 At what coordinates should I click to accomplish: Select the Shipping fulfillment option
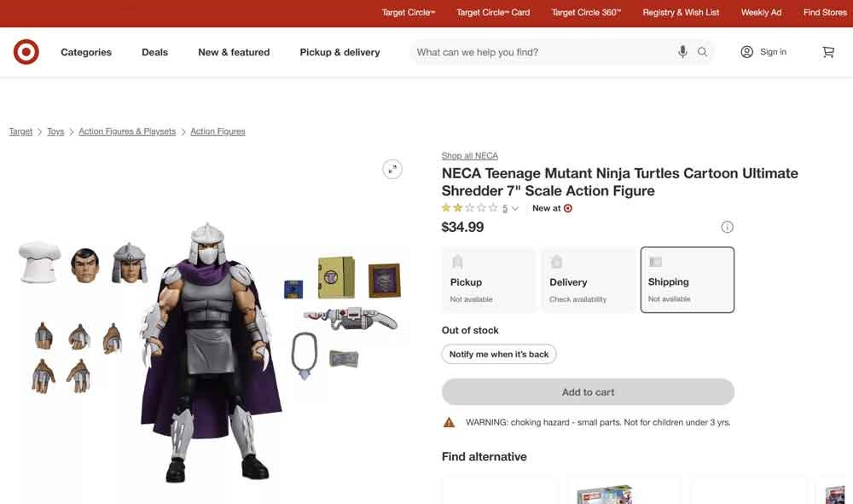tap(688, 279)
